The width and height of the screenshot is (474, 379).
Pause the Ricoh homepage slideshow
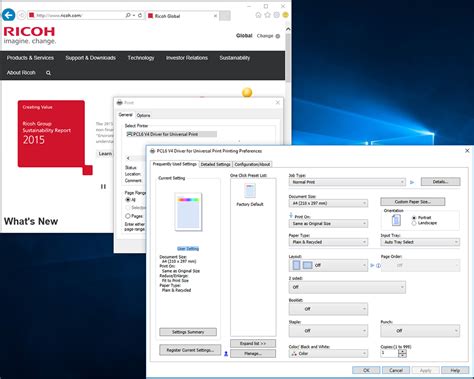pos(103,187)
